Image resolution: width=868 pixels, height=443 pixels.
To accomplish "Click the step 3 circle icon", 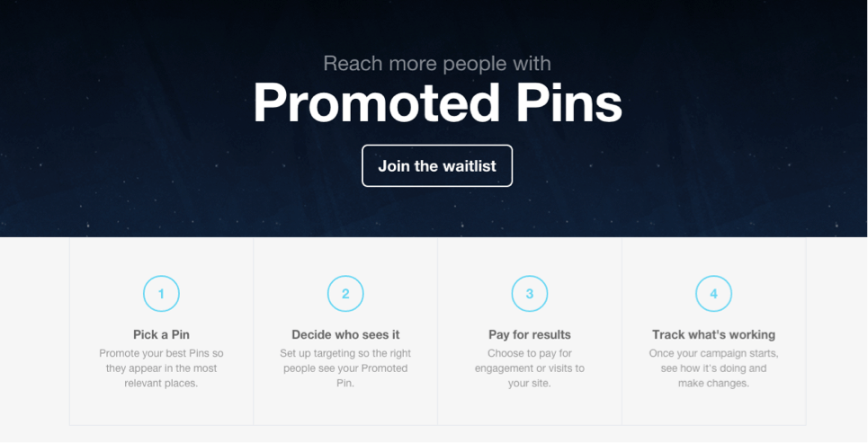I will (530, 294).
